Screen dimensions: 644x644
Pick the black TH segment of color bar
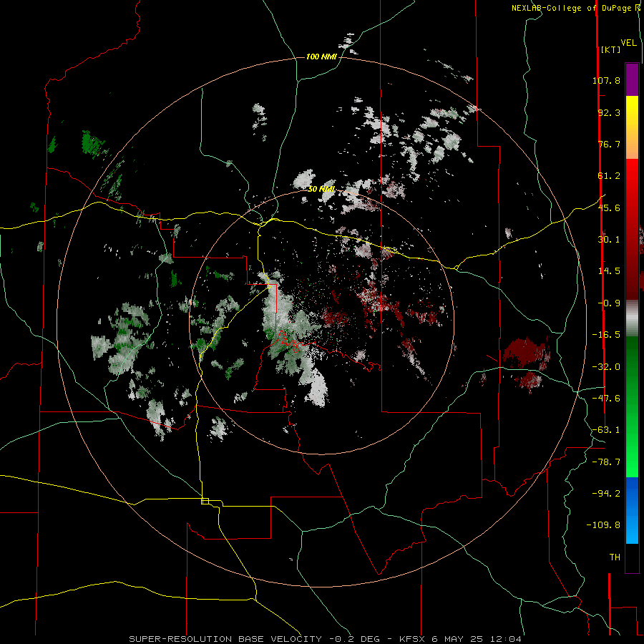(x=632, y=558)
